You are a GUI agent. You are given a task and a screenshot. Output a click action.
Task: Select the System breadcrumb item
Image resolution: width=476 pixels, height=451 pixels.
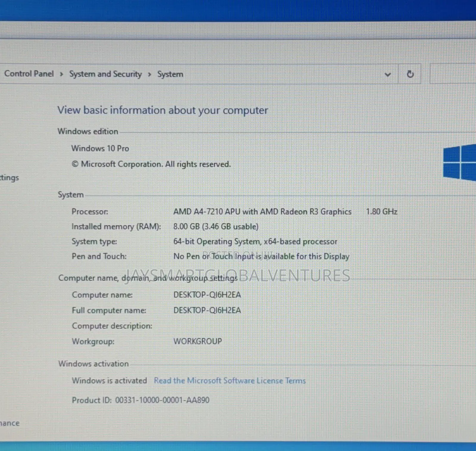(x=170, y=74)
